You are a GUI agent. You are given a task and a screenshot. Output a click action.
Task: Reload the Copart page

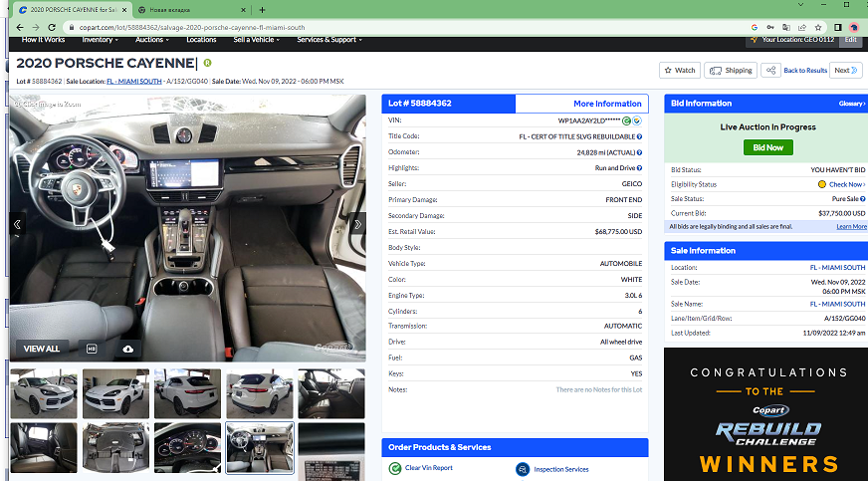tap(52, 27)
